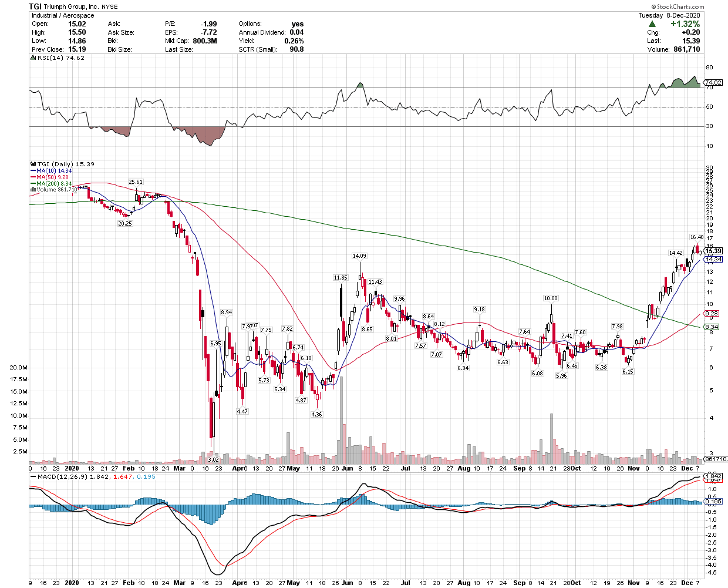The width and height of the screenshot is (728, 588).
Task: Click the Options value yes
Action: (x=298, y=24)
